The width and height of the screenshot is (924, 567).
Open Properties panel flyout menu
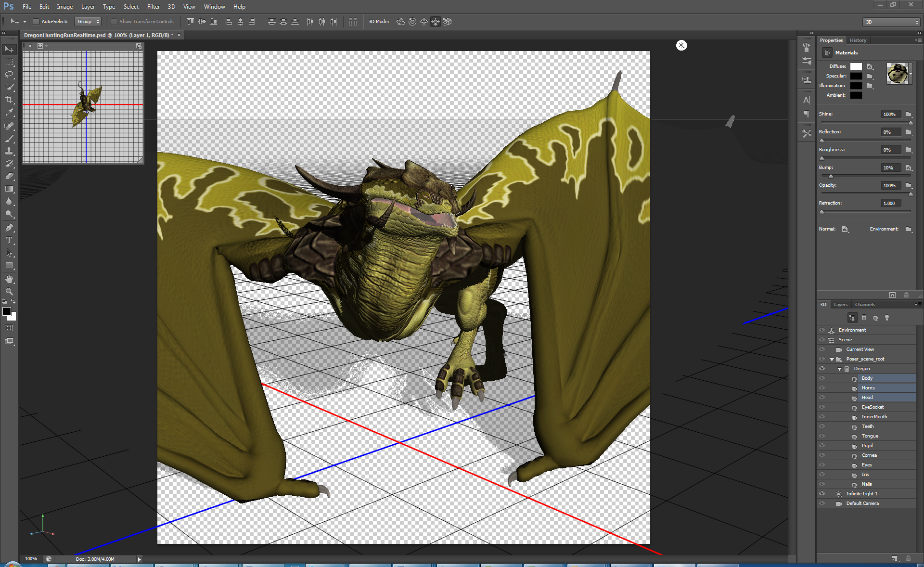click(918, 40)
